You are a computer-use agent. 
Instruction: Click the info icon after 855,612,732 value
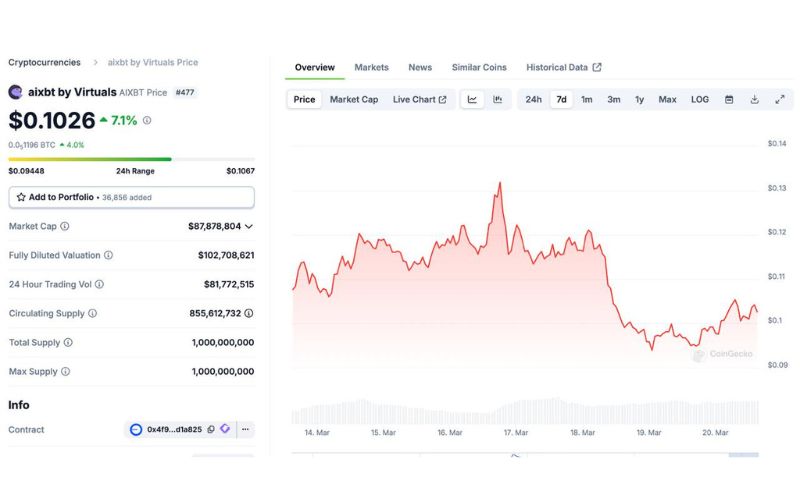[x=248, y=313]
